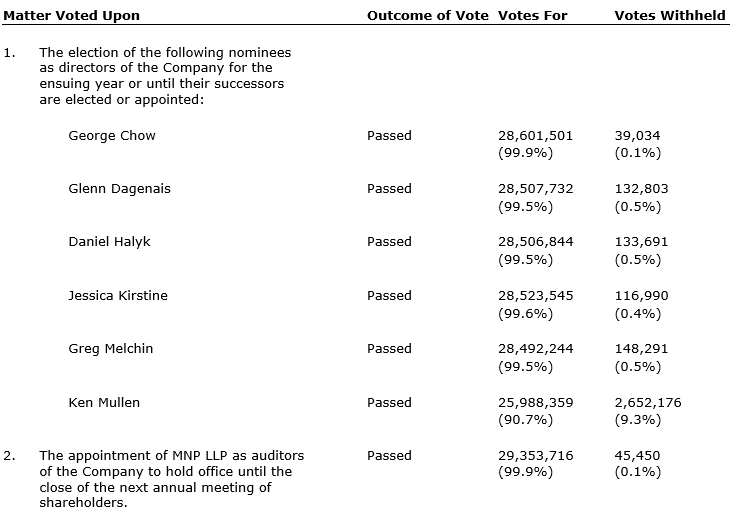The width and height of the screenshot is (755, 514).
Task: Click George Chow's votes for figure 28,601,501
Action: click(535, 135)
